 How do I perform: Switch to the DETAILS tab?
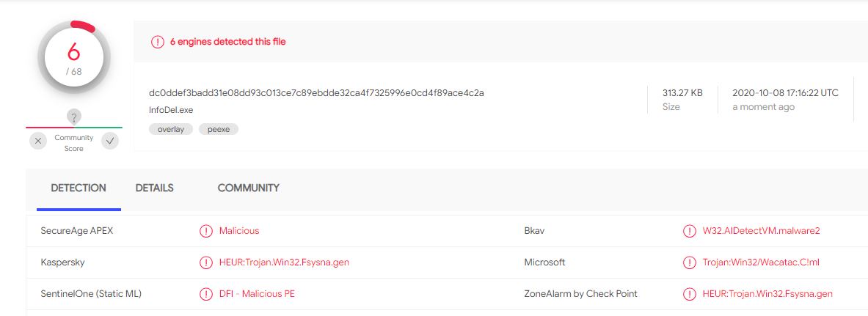pyautogui.click(x=154, y=188)
